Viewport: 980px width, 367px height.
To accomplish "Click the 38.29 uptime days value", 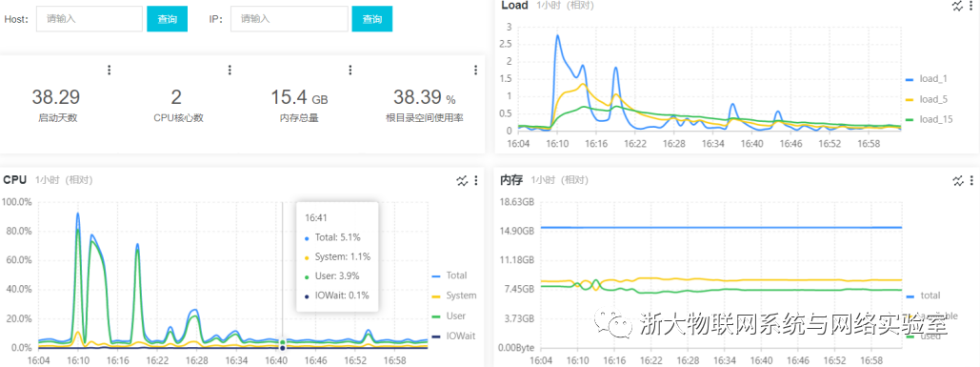I will [x=56, y=97].
